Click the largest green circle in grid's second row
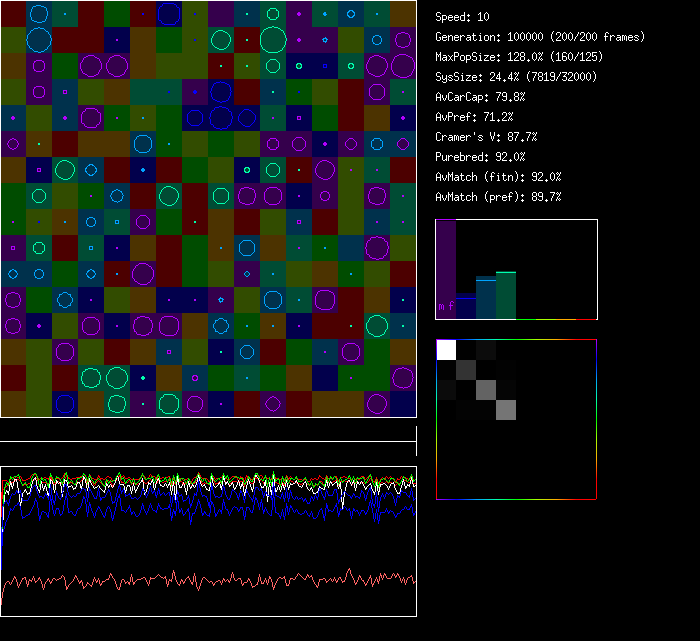This screenshot has height=641, width=700. [x=273, y=40]
